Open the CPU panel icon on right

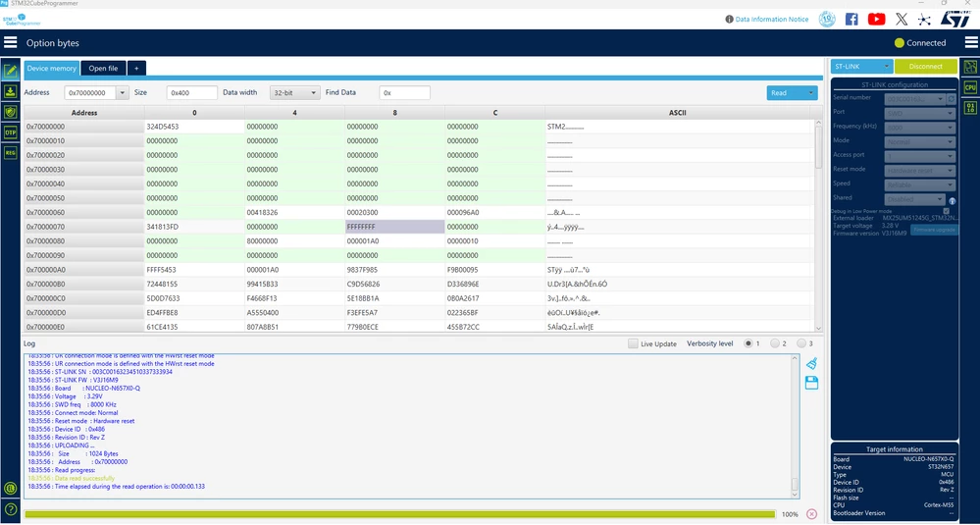(970, 87)
